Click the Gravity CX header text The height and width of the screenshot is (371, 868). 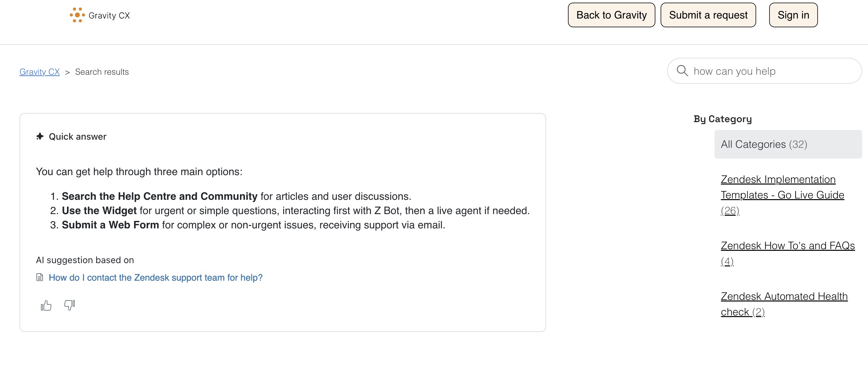pos(109,16)
